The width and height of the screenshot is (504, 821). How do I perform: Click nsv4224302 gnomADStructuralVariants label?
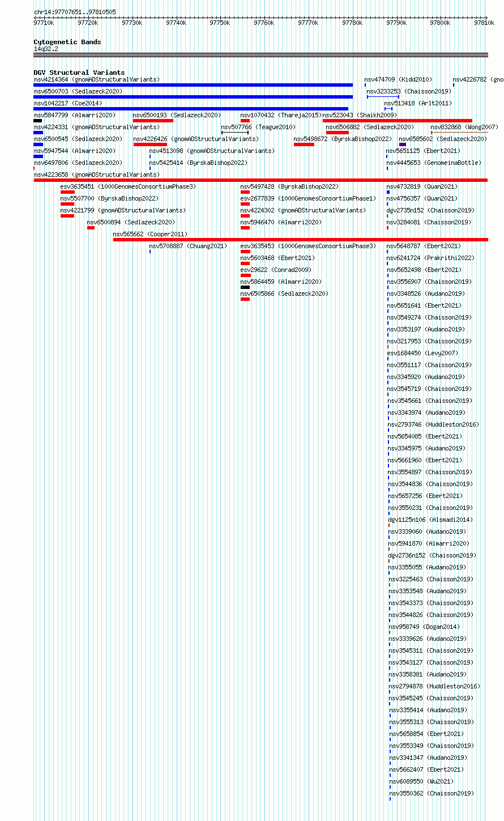pyautogui.click(x=303, y=211)
